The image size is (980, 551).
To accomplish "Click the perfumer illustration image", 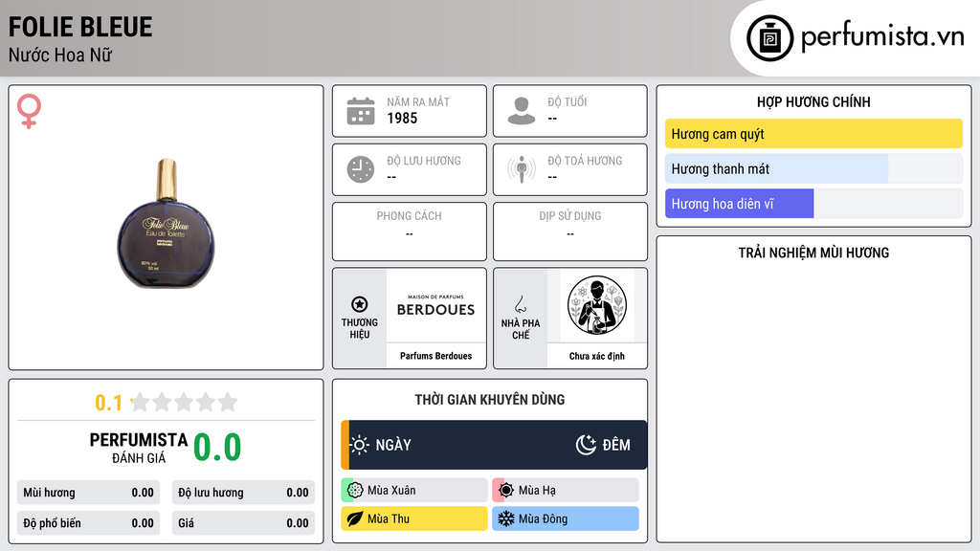I will pos(597,305).
